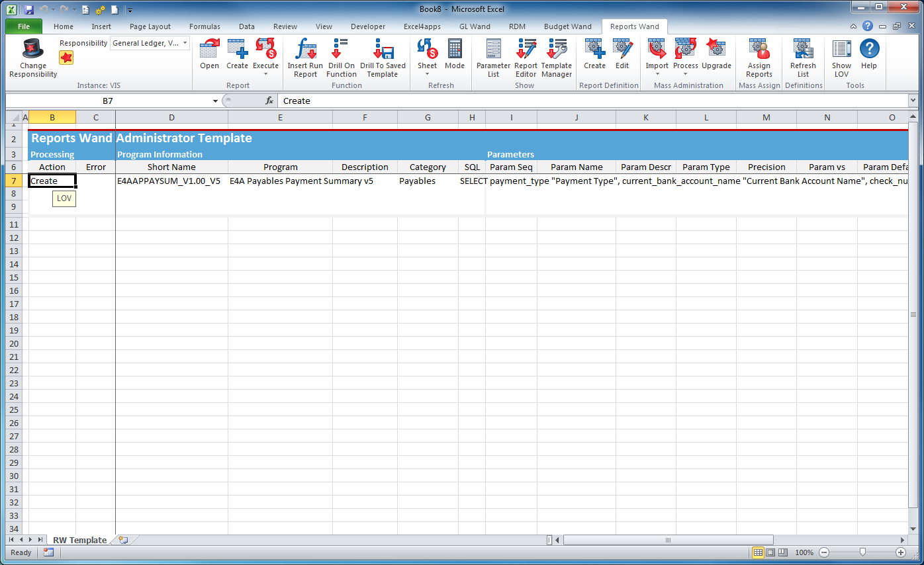Expand the Import dropdown arrow
The width and height of the screenshot is (924, 565).
pyautogui.click(x=657, y=73)
